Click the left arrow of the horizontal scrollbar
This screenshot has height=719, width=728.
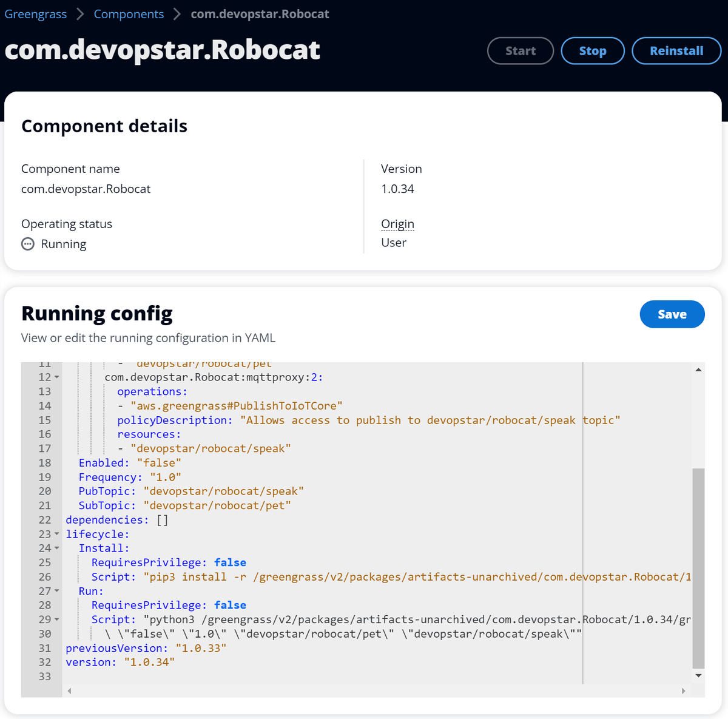tap(69, 690)
